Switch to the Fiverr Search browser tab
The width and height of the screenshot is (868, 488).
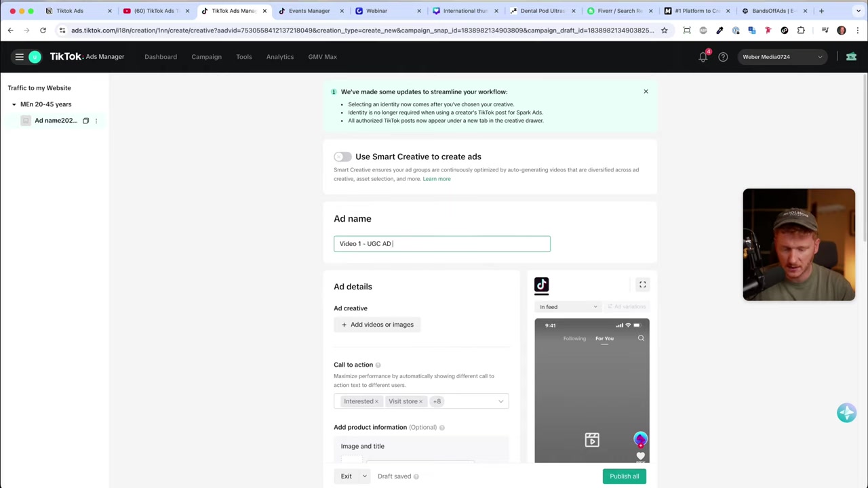pyautogui.click(x=620, y=11)
